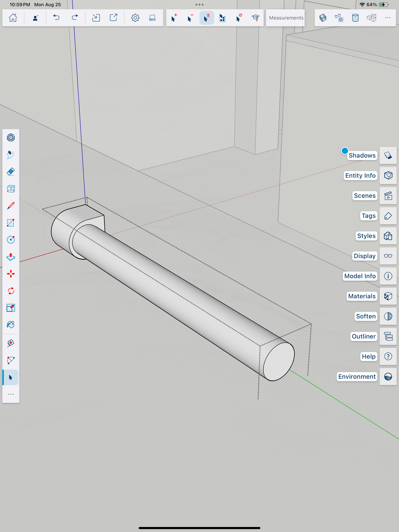399x532 pixels.
Task: Toggle the add/subtract selection mode
Action: coord(207,18)
